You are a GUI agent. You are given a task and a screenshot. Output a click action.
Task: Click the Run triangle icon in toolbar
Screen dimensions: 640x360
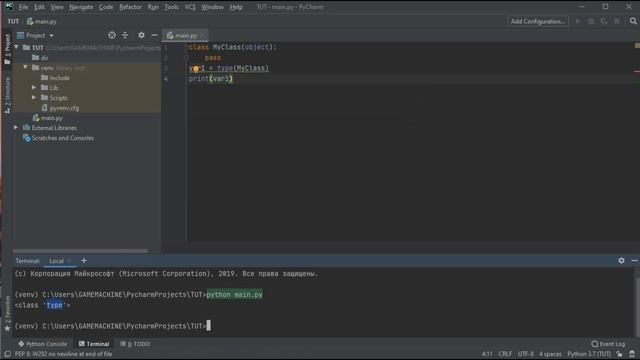click(578, 21)
